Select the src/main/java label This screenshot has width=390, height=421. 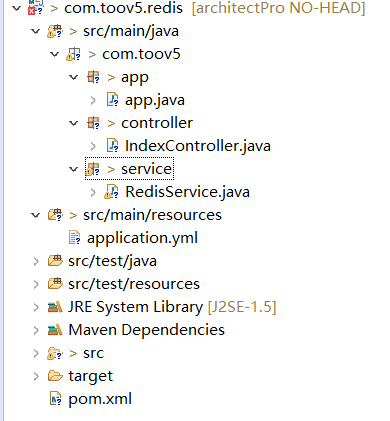pyautogui.click(x=131, y=32)
